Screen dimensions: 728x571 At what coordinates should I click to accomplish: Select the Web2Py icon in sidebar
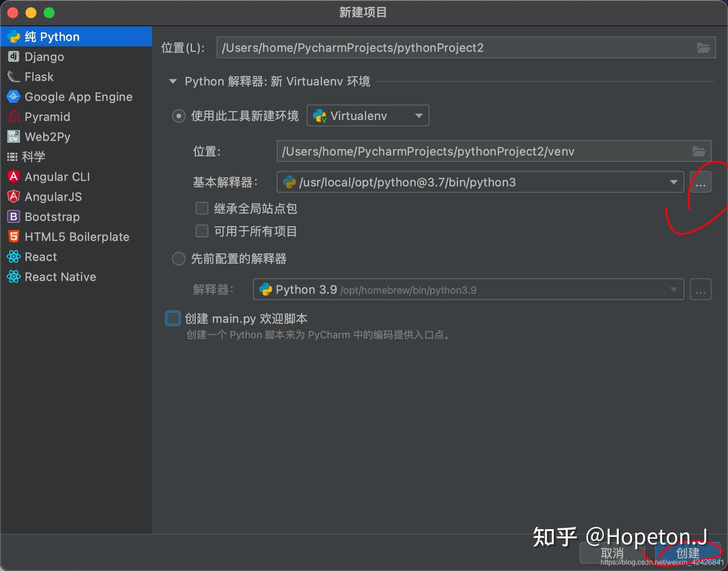pos(14,136)
